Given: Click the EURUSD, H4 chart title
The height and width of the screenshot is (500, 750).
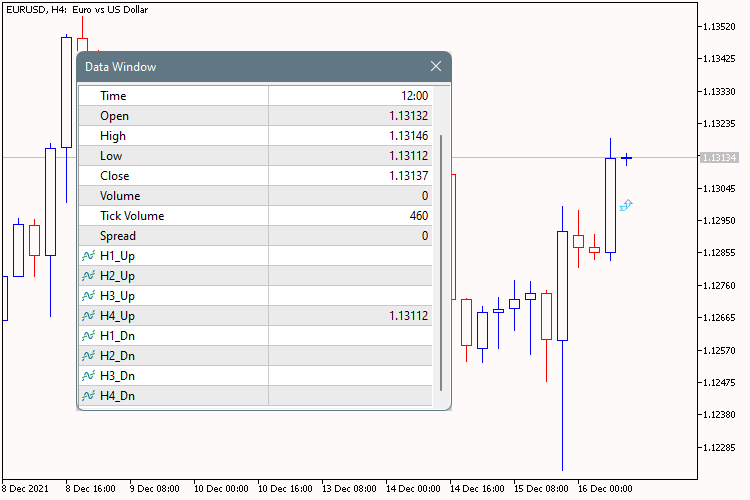Looking at the screenshot, I should click(x=77, y=10).
